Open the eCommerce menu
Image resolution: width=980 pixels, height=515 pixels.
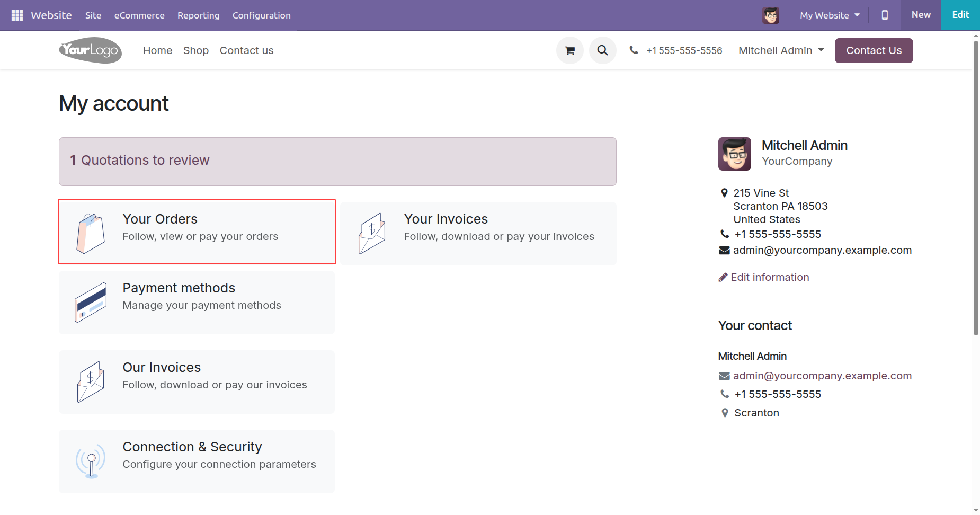pos(139,15)
